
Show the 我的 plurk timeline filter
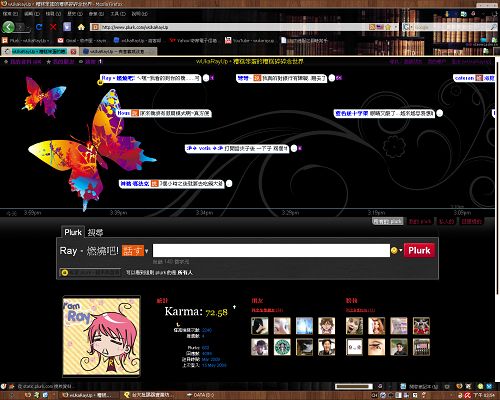tap(420, 221)
